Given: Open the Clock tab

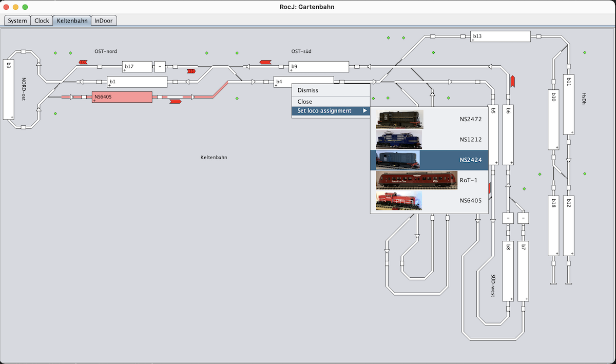Looking at the screenshot, I should coord(42,21).
